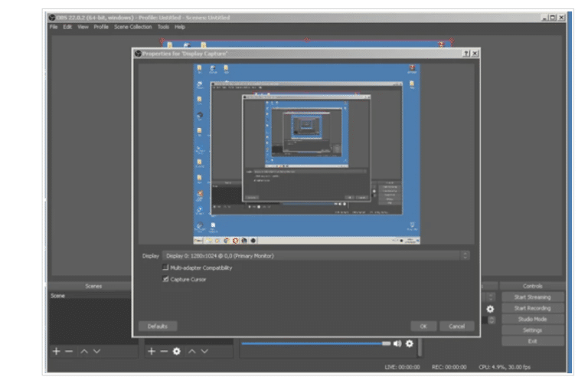Enable Multi-adapter Compatibility checkbox
The width and height of the screenshot is (588, 387).
click(165, 267)
